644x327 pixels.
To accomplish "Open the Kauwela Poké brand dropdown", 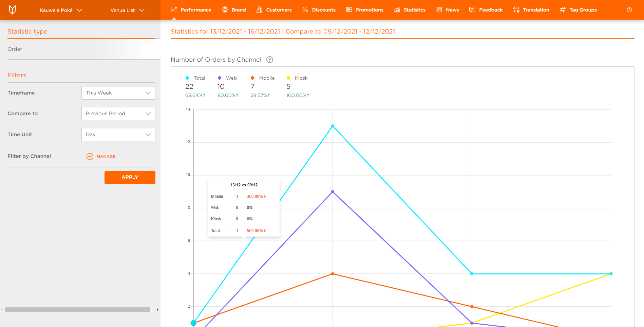I will (61, 10).
